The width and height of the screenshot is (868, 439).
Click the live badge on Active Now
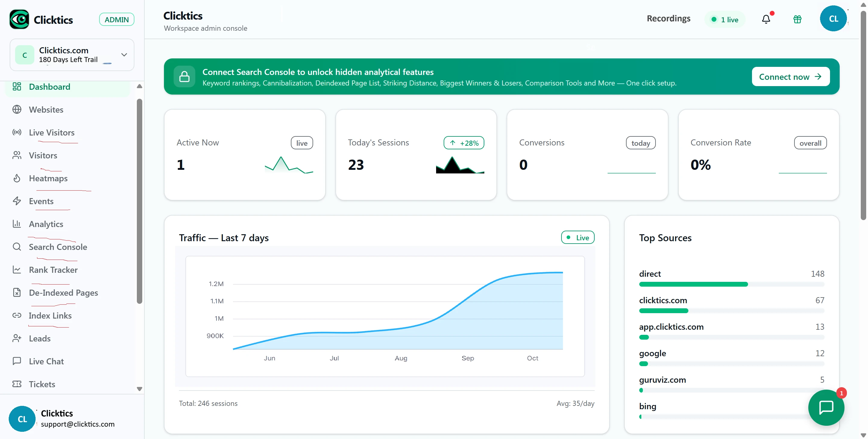(x=302, y=143)
